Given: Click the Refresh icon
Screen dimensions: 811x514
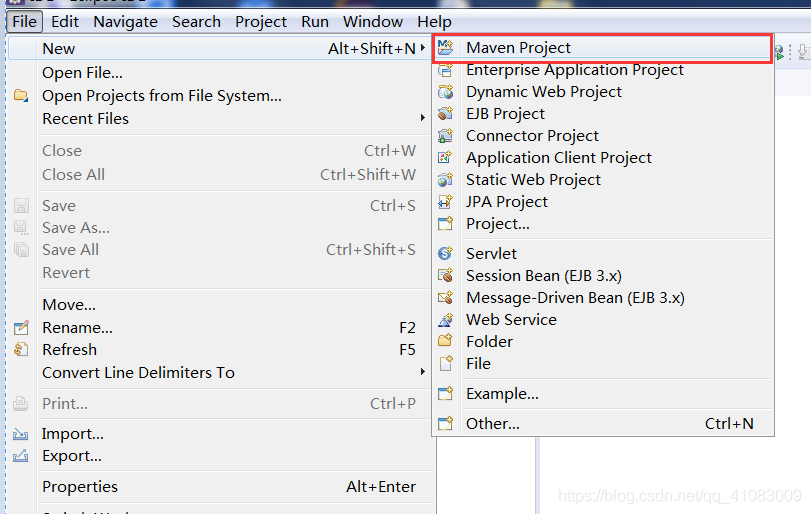Looking at the screenshot, I should coord(21,350).
